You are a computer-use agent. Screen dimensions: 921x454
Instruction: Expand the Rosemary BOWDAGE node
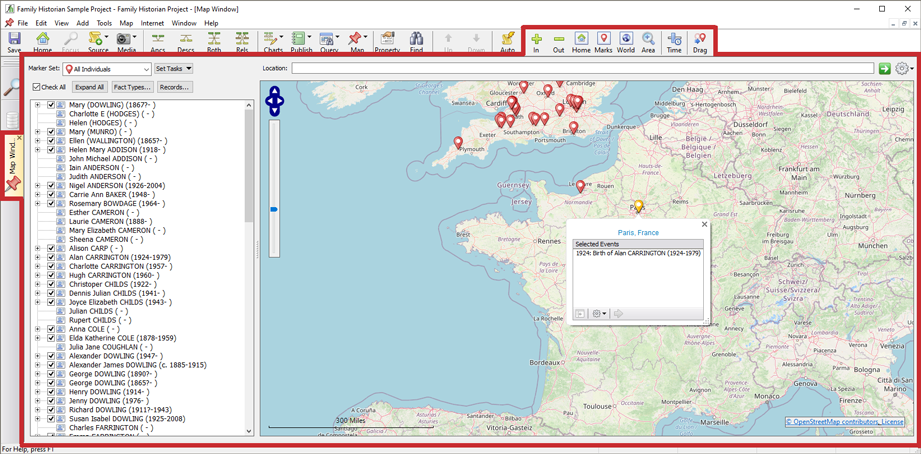pyautogui.click(x=37, y=204)
